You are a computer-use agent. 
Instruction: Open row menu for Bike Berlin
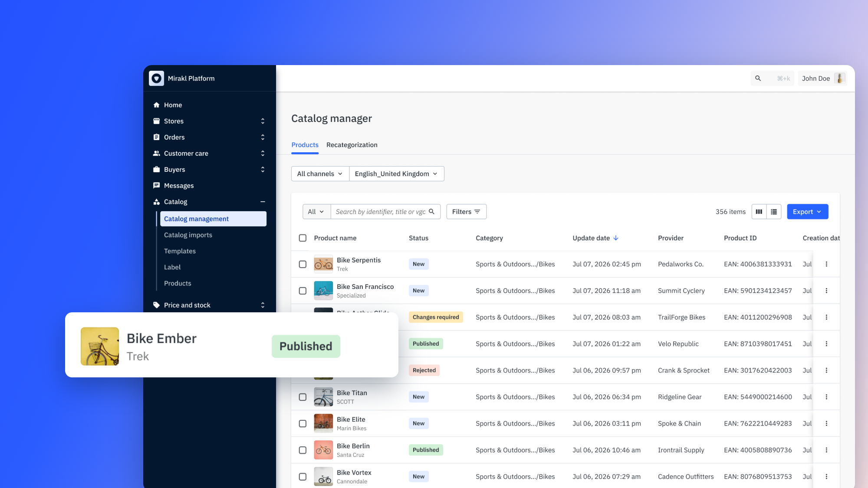[826, 450]
